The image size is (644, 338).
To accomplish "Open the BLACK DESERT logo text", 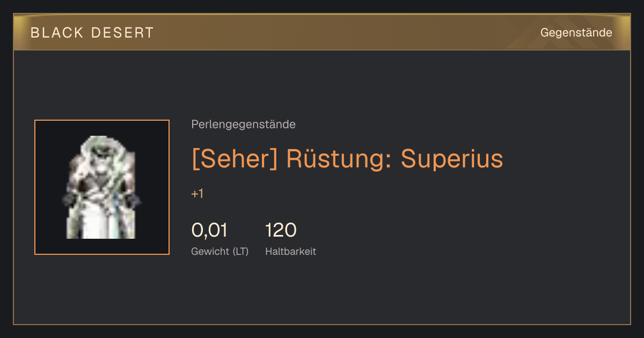I will point(92,33).
